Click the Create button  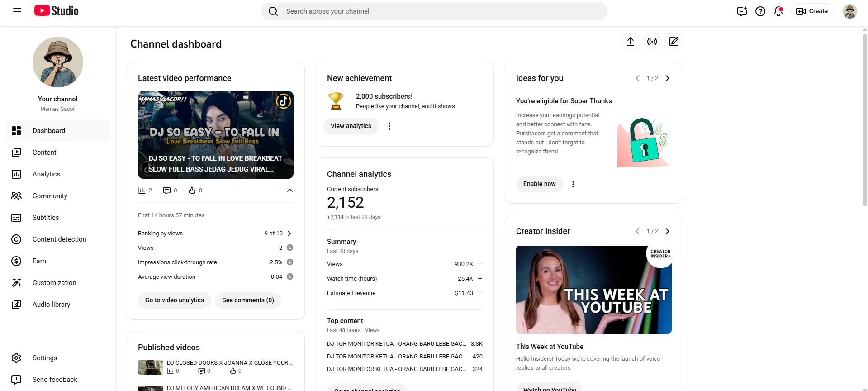(x=812, y=11)
